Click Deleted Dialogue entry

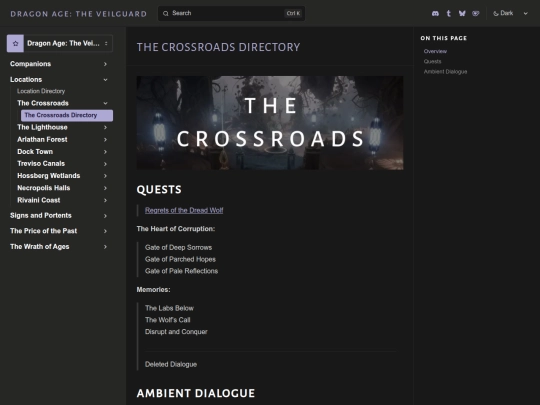coord(171,364)
